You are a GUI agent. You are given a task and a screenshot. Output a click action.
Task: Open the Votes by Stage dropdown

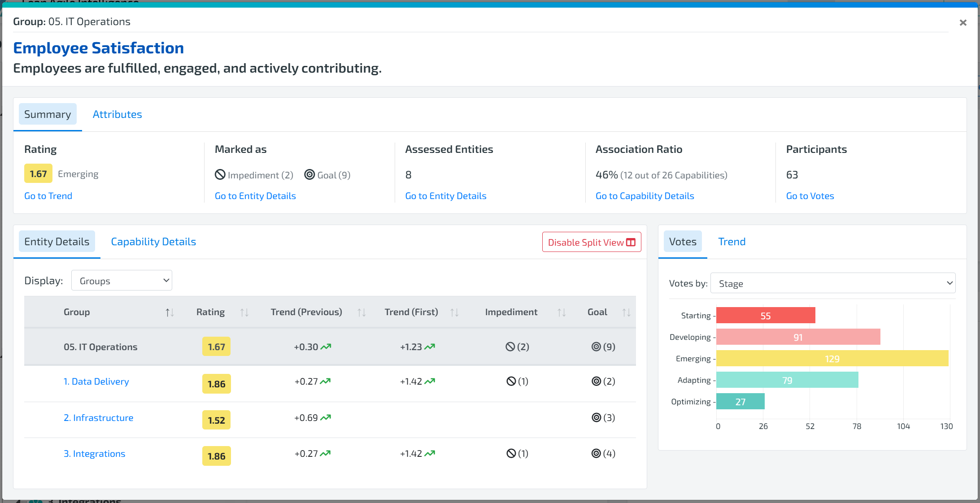click(832, 283)
